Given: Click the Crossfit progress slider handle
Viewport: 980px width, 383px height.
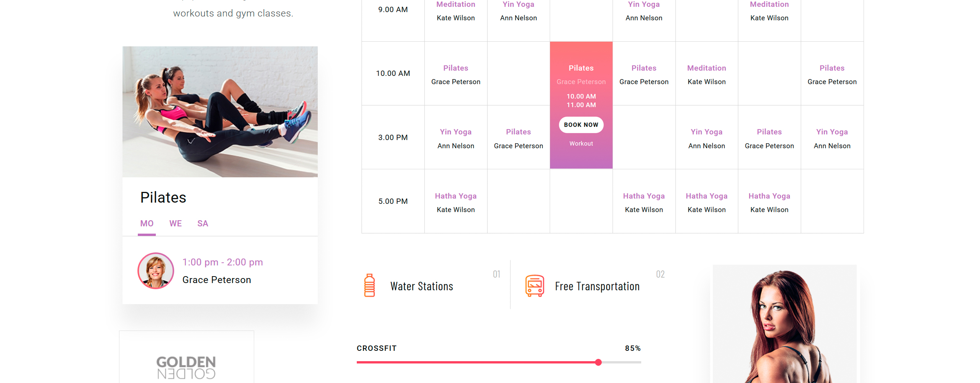Looking at the screenshot, I should click(598, 362).
